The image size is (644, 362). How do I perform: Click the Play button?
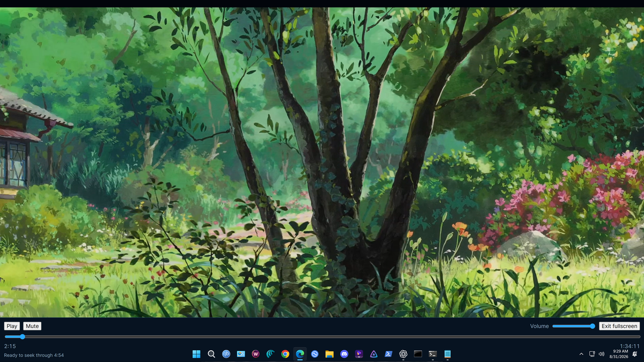[x=12, y=326]
